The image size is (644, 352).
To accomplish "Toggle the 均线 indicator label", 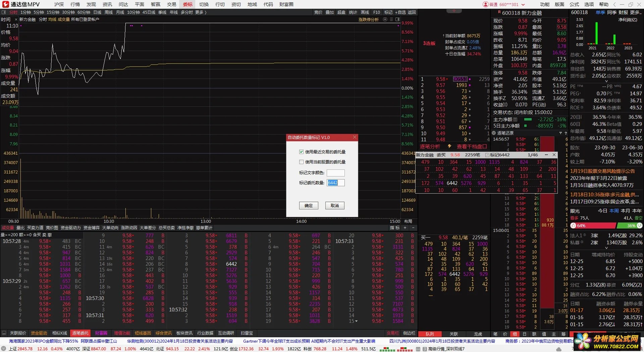I will (52, 19).
